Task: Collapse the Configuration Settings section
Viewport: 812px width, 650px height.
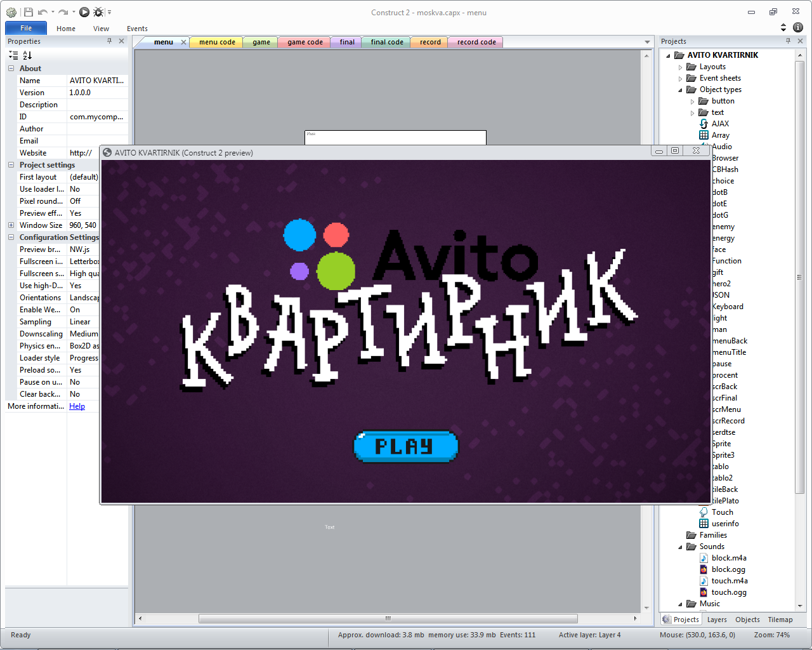Action: [11, 237]
